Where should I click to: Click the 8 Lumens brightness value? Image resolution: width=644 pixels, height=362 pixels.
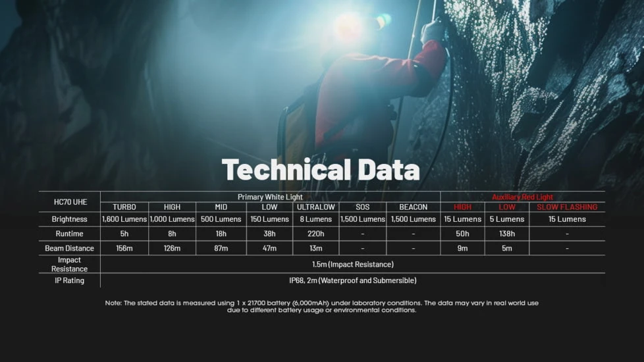[x=316, y=219]
